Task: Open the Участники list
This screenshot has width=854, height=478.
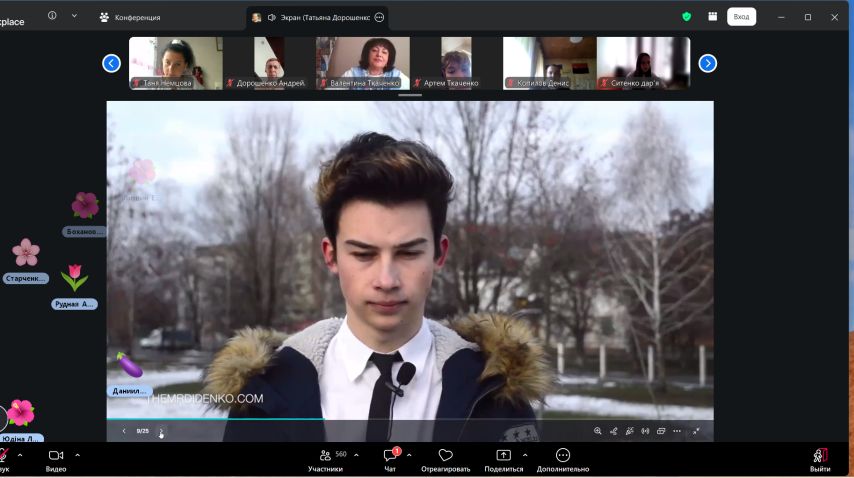Action: 325,460
